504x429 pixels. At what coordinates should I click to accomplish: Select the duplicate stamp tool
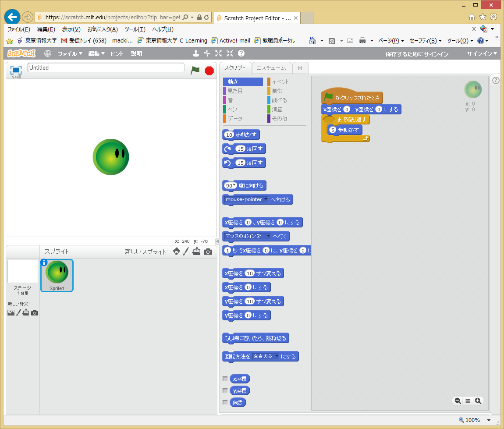tap(195, 53)
